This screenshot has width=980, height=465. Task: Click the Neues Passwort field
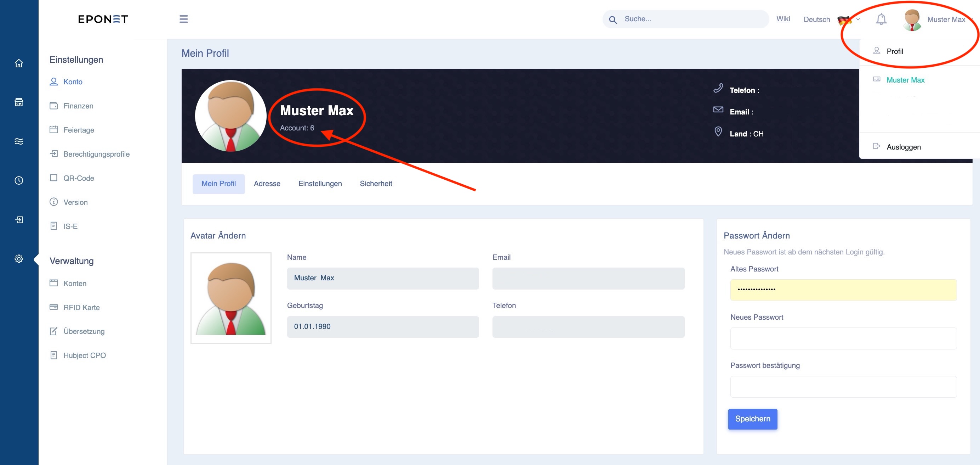[843, 338]
